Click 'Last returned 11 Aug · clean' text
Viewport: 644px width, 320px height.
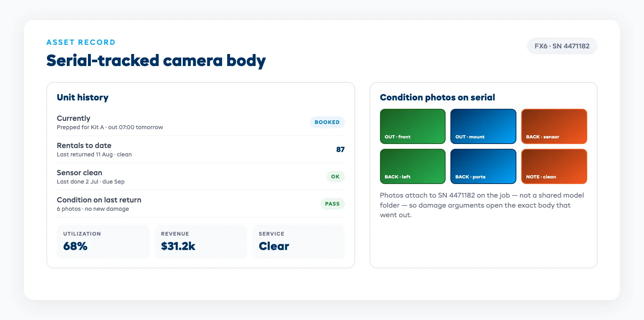point(94,154)
